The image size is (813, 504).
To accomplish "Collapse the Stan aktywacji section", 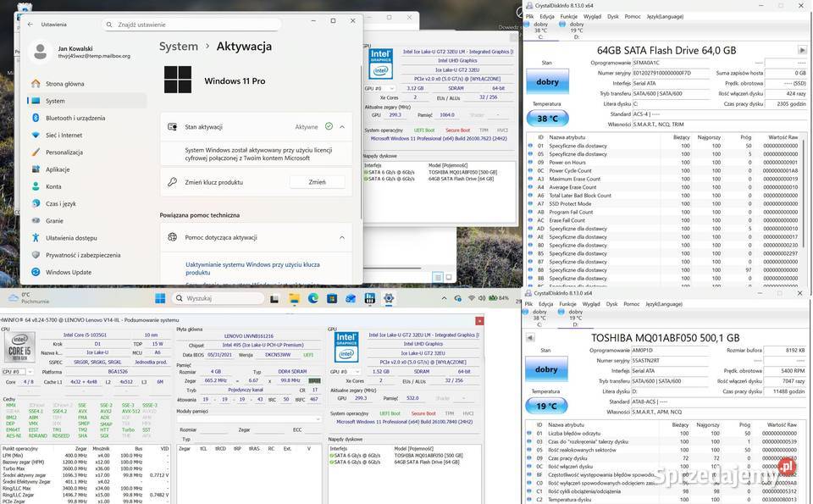I will (x=342, y=126).
